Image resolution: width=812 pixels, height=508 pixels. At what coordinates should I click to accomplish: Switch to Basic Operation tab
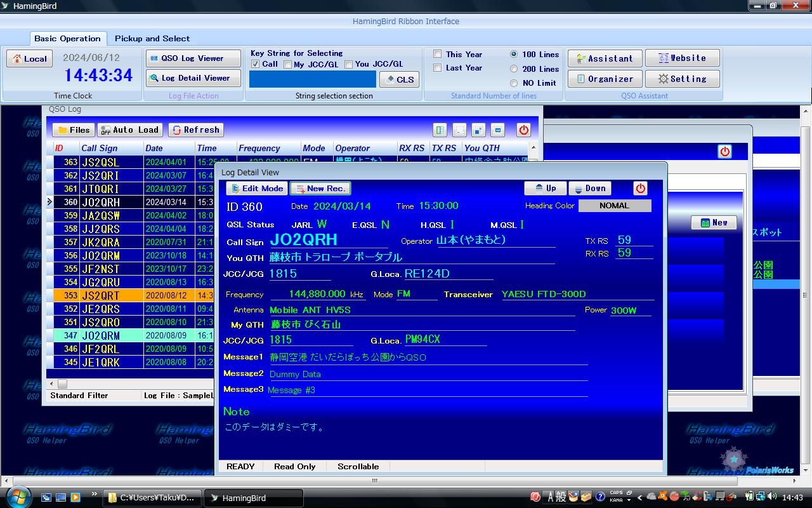[x=67, y=38]
